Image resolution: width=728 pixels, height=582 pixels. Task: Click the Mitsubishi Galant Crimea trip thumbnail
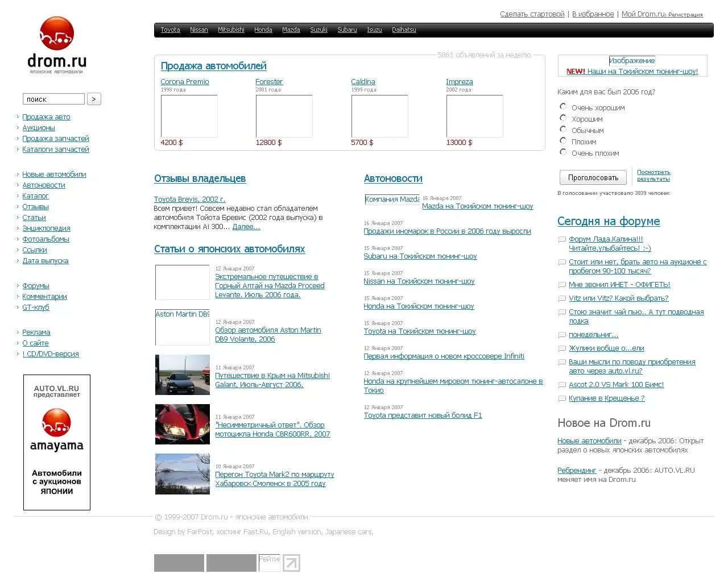click(x=183, y=375)
